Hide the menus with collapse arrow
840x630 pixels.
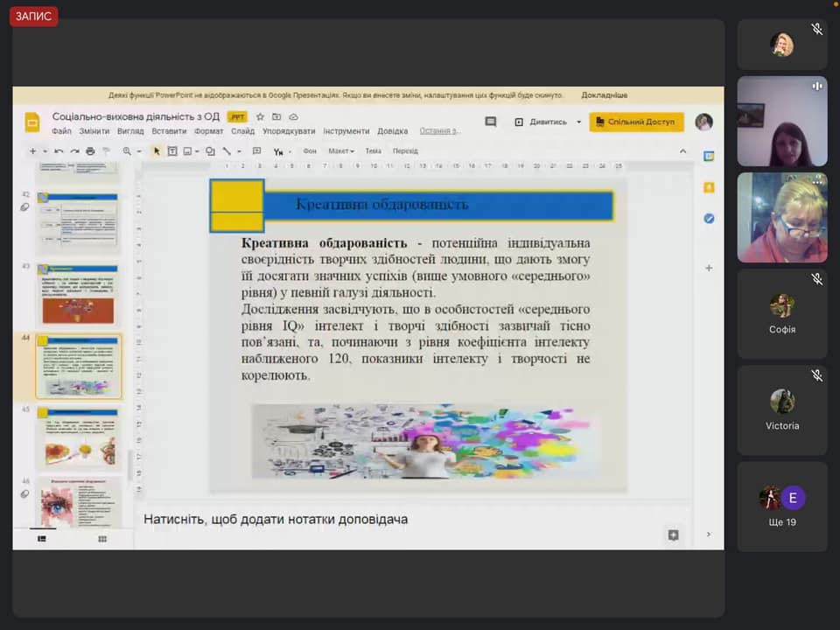click(683, 151)
